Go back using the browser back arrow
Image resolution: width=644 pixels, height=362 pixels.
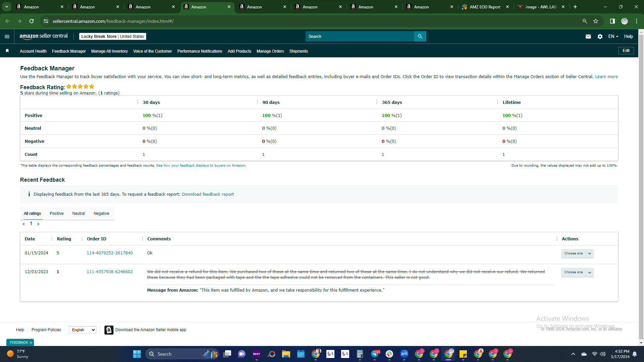pos(7,21)
